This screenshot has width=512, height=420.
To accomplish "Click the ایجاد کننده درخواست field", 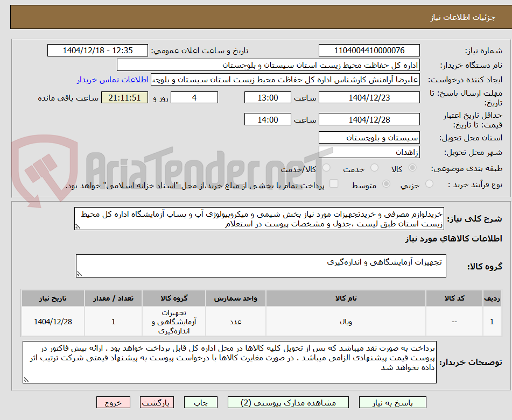I will [285, 80].
